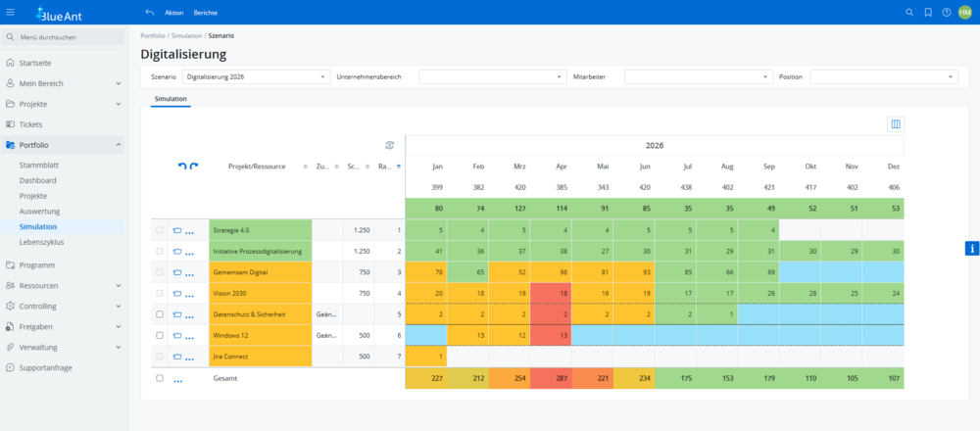Open the Berichte menu
Viewport: 980px width, 431px height.
point(206,13)
